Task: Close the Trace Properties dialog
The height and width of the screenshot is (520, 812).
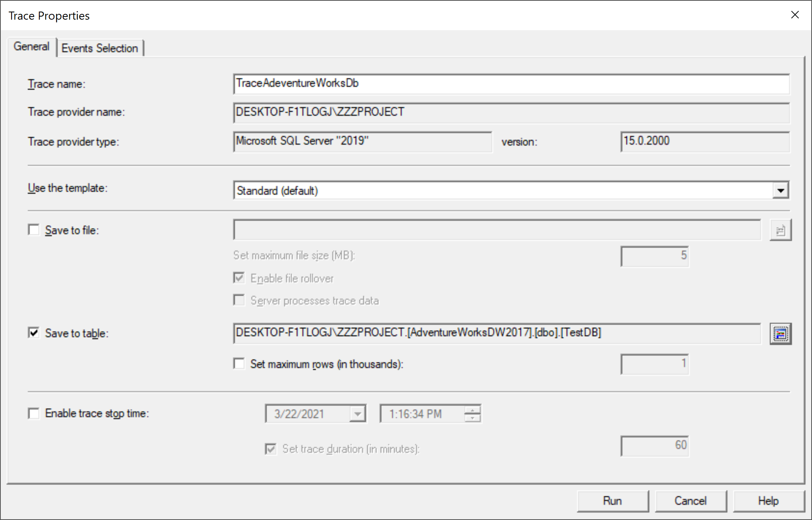Action: tap(795, 15)
